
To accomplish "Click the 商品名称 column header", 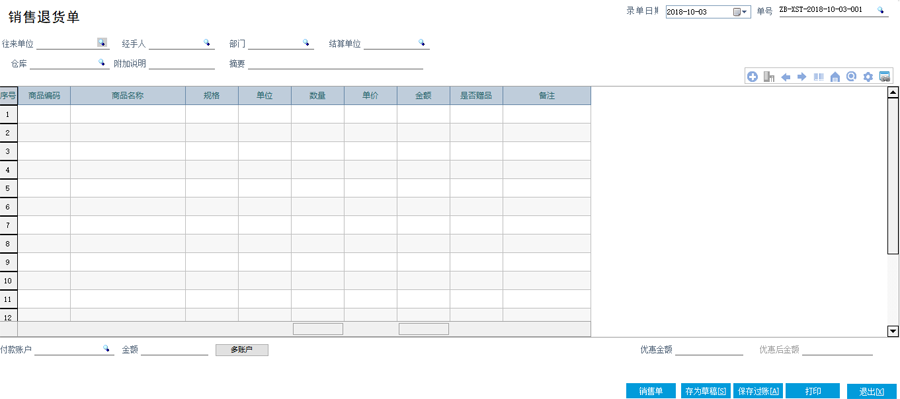I will 128,96.
